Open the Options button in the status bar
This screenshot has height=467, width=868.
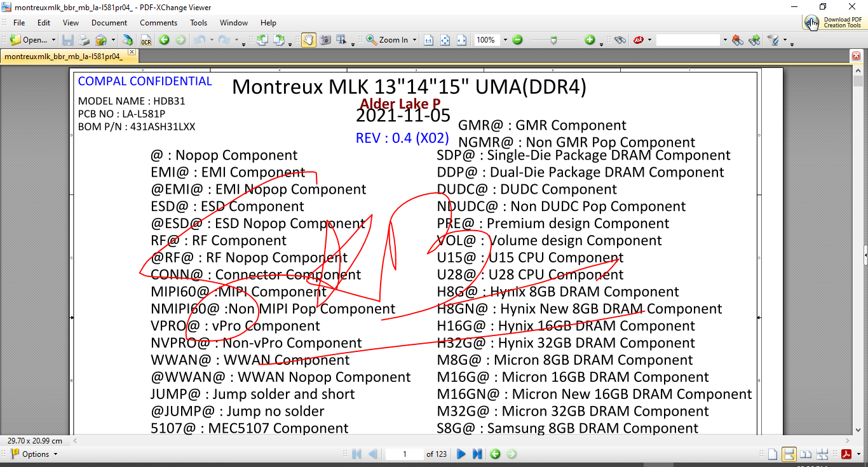34,454
